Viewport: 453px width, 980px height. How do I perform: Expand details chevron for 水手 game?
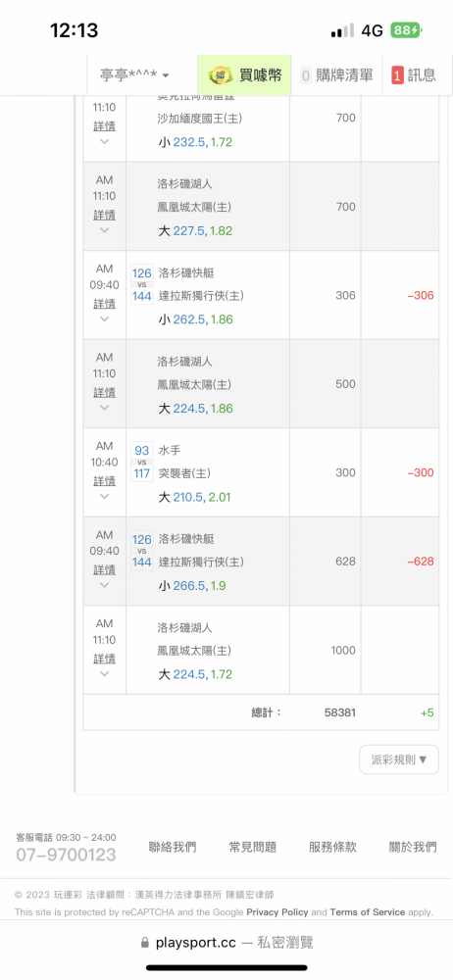(105, 496)
